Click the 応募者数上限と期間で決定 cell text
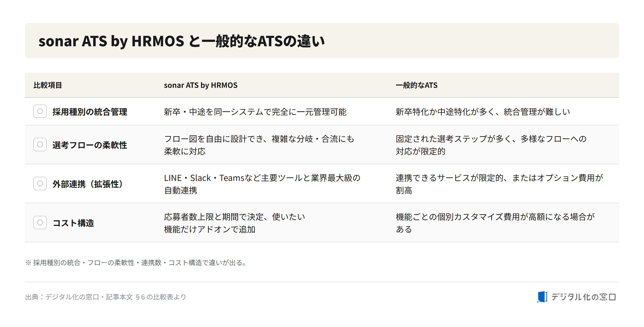Screen dimensions: 644x327 (x=234, y=223)
